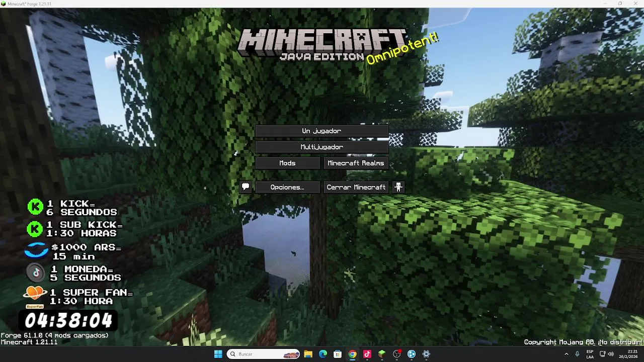Viewport: 644px width, 362px height.
Task: Select the Minecraft grass block taskbar icon
Action: [x=382, y=354]
